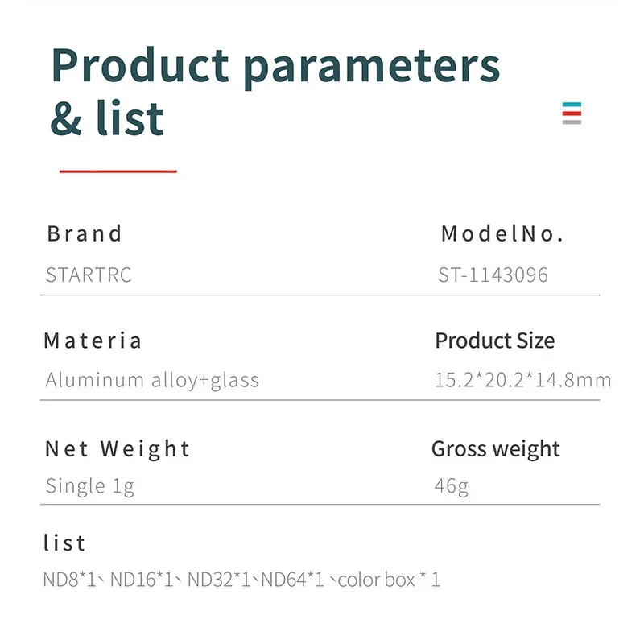Image resolution: width=644 pixels, height=644 pixels.
Task: Select the Materia label
Action: (93, 341)
